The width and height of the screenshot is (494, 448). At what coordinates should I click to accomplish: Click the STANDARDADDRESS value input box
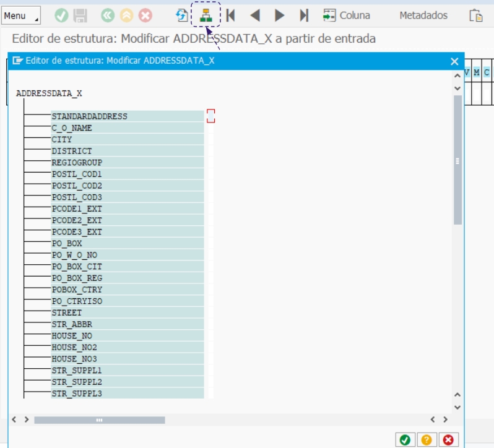[x=210, y=116]
